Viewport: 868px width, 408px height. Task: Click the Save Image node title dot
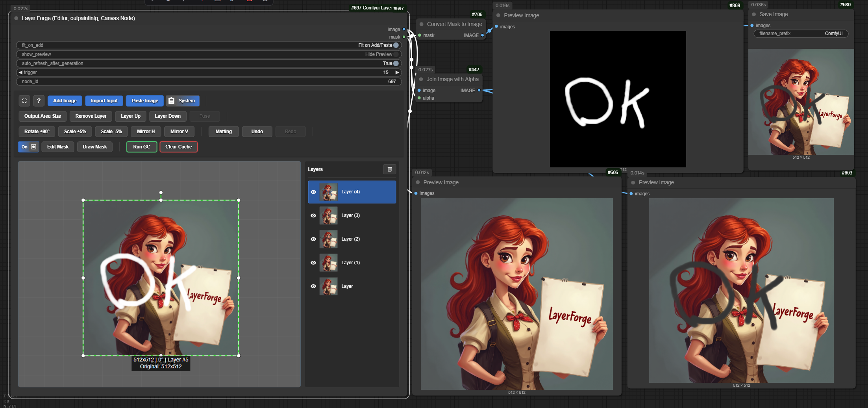pos(754,15)
